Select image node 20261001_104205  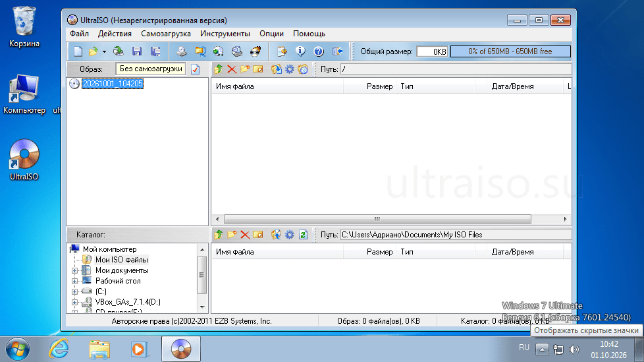113,84
